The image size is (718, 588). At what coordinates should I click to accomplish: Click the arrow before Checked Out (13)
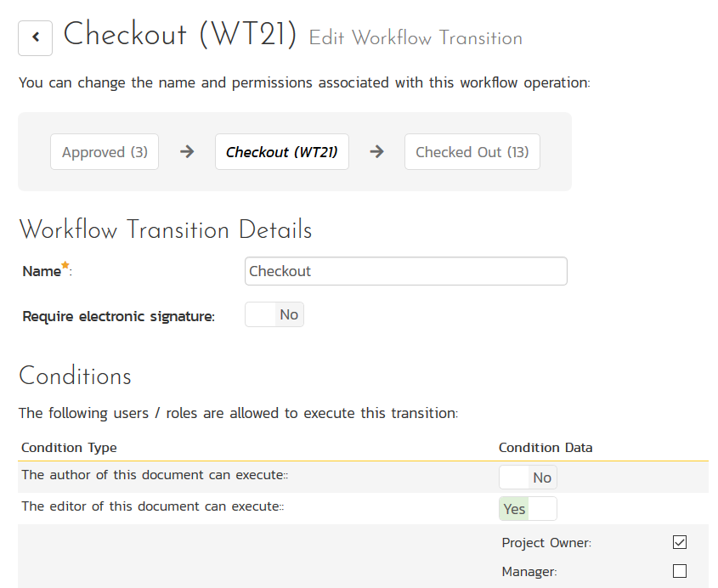coord(377,152)
